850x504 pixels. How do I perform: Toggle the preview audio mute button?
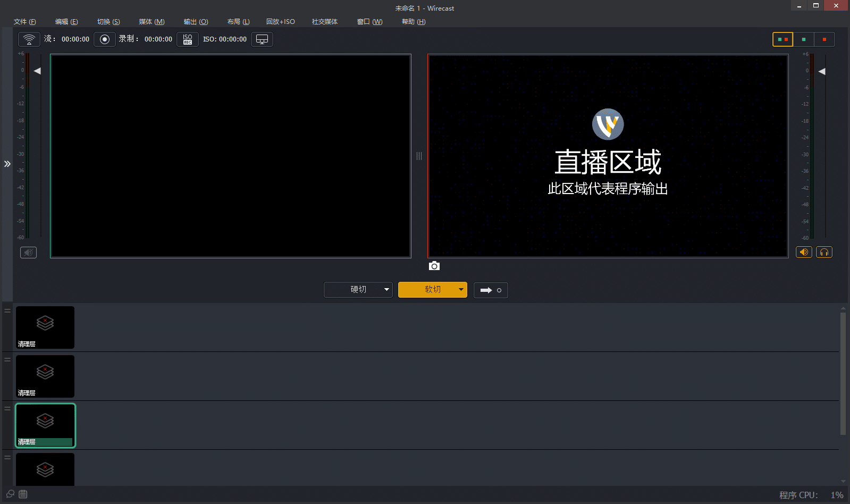(x=28, y=253)
